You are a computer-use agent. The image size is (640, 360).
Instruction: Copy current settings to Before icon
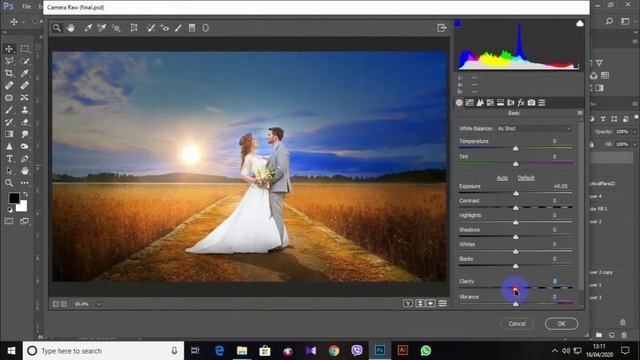point(431,303)
